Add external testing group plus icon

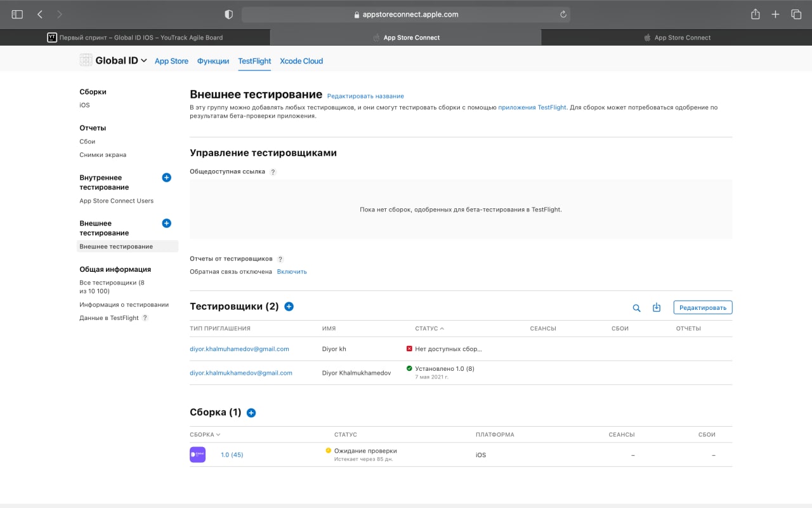tap(166, 224)
